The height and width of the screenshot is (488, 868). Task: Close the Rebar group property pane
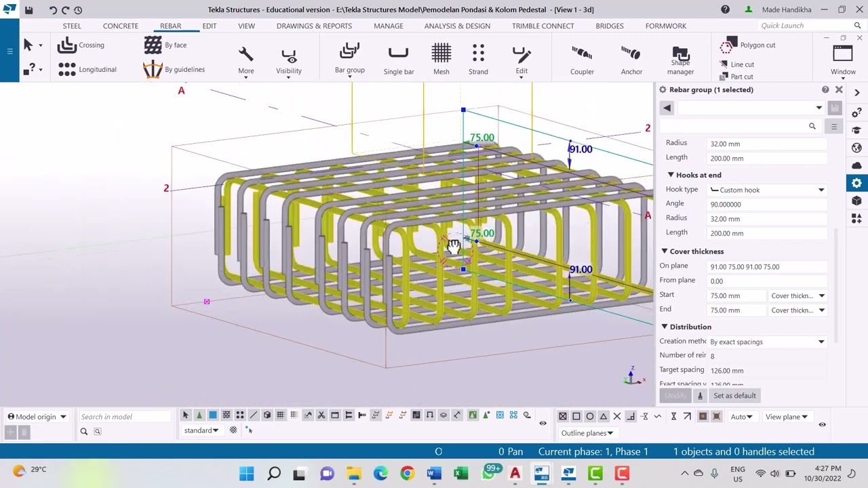pyautogui.click(x=839, y=89)
